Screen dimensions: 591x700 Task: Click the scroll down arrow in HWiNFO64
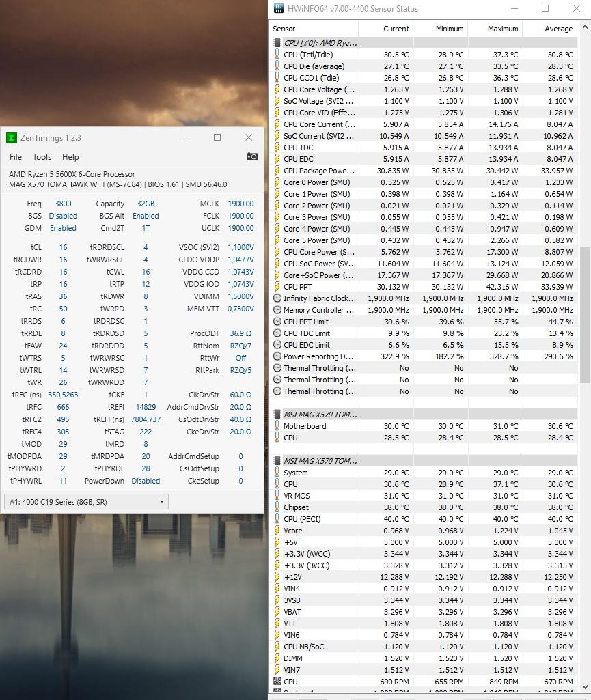pyautogui.click(x=585, y=688)
